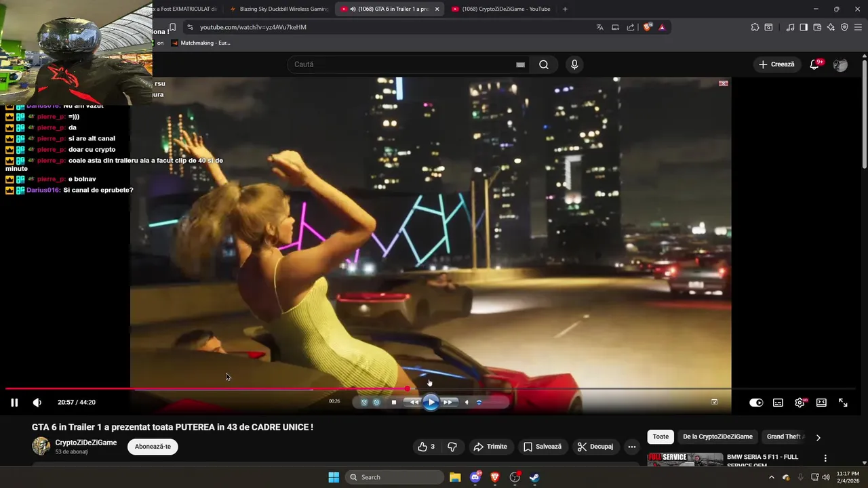Click the stop button in video overlay

coord(394,402)
